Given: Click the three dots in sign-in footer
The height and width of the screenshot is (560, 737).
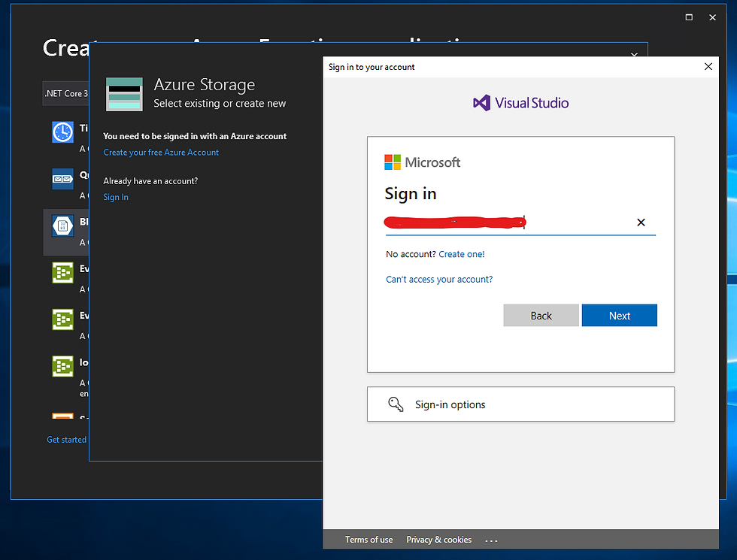Looking at the screenshot, I should 491,540.
